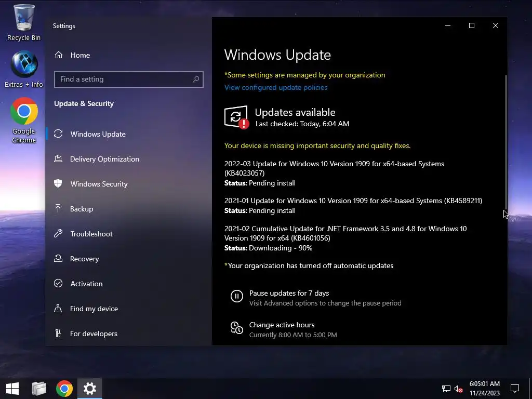Click the Windows Update page scrollbar

506,142
